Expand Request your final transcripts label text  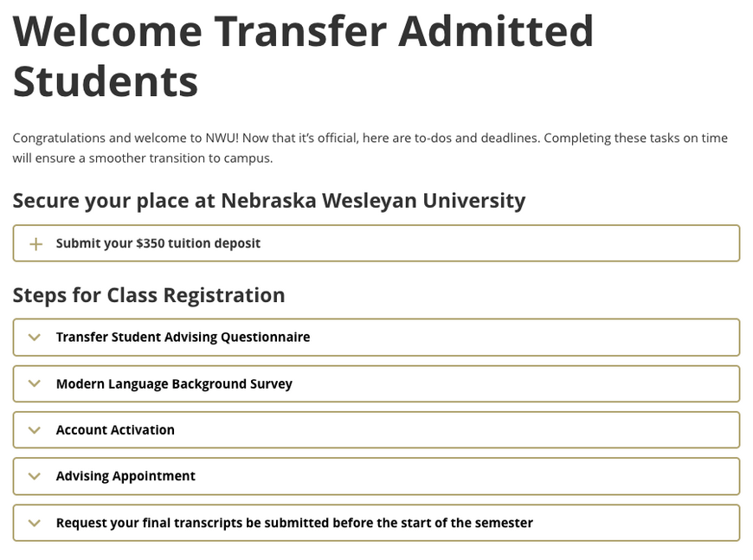294,523
